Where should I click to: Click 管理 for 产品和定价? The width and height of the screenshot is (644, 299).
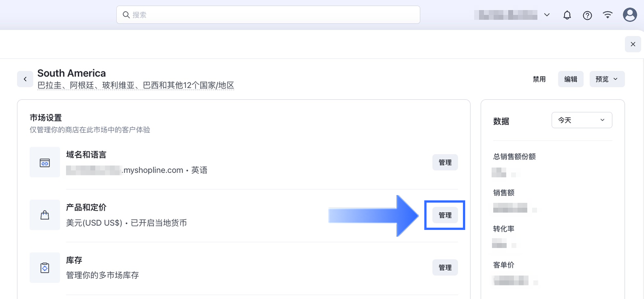[x=445, y=215]
